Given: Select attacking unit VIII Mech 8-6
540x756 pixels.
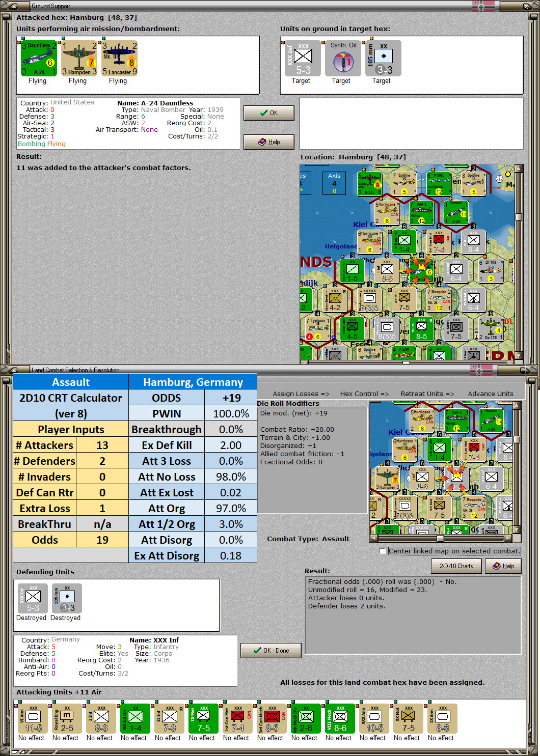Looking at the screenshot, I should click(x=340, y=719).
